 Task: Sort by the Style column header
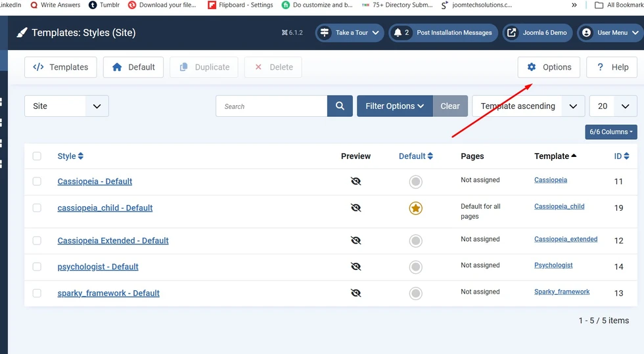tap(70, 156)
